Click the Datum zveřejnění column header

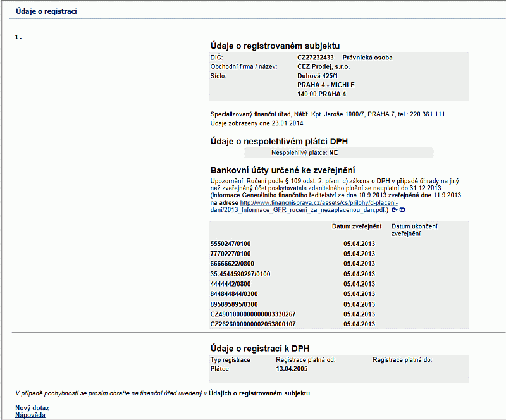tap(357, 226)
